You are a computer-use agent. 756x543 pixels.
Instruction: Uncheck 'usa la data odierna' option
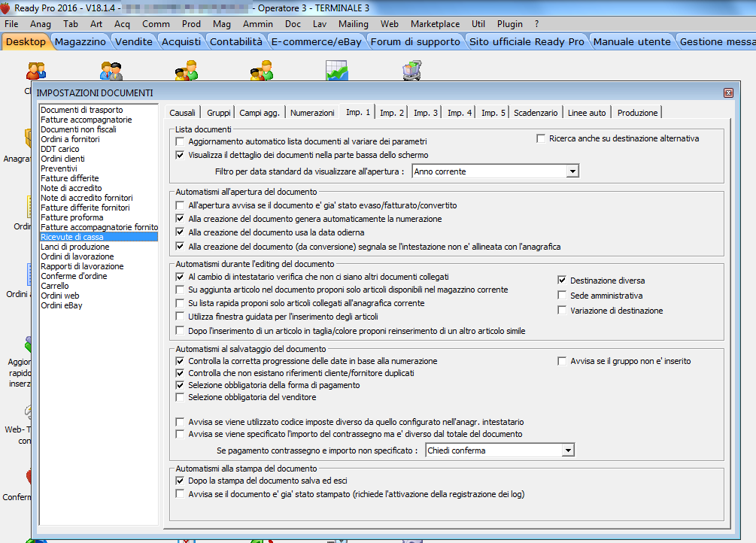(180, 232)
